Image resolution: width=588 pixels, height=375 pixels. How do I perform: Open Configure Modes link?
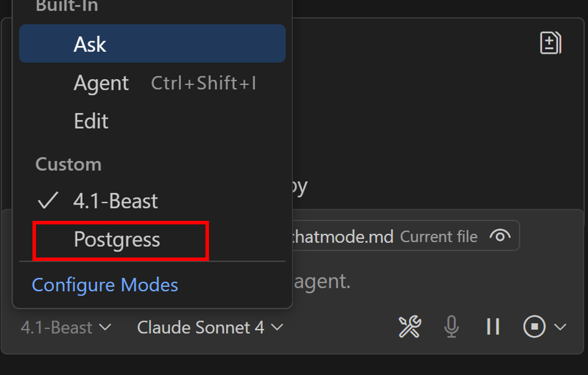(105, 285)
